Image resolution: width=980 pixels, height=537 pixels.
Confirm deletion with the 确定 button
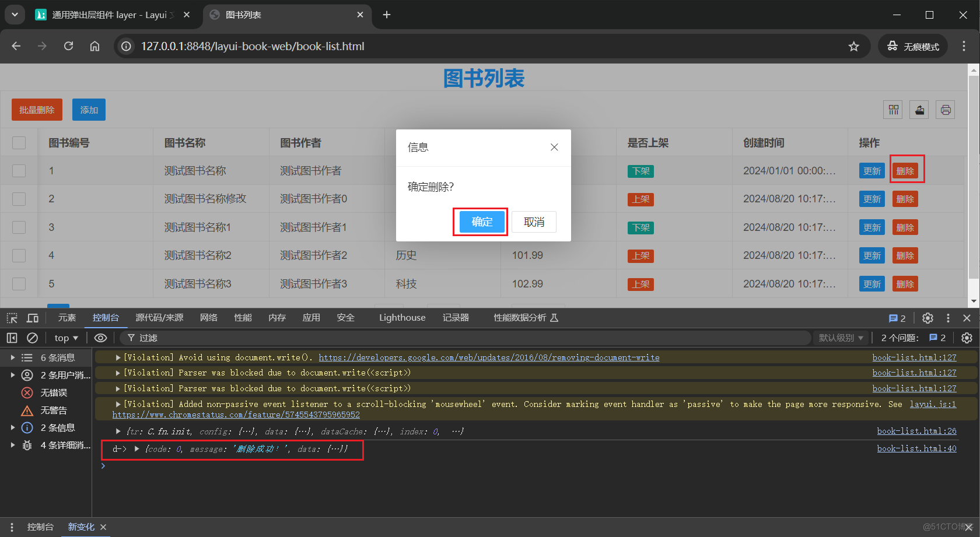pyautogui.click(x=482, y=222)
